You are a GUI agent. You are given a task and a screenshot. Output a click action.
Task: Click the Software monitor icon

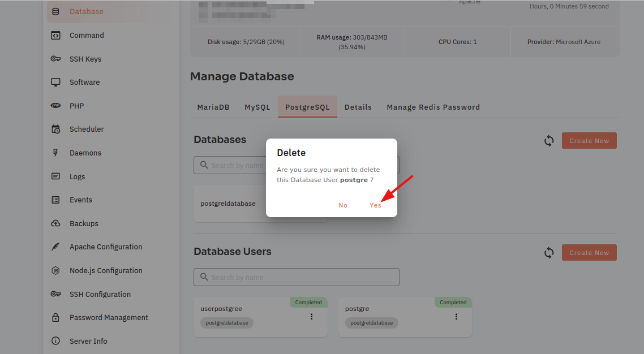click(x=55, y=82)
